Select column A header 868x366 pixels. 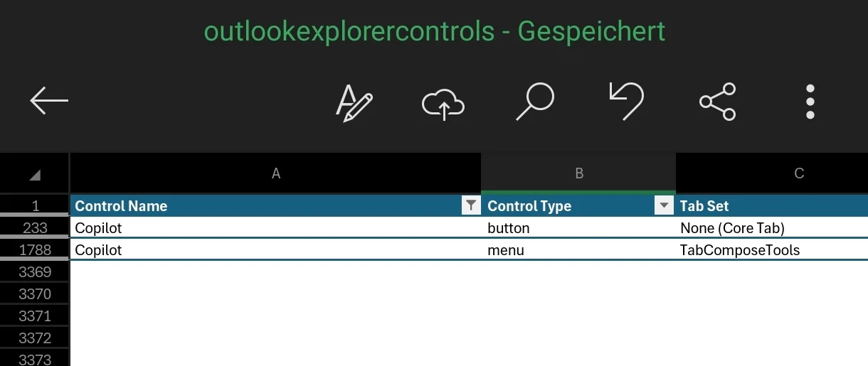pyautogui.click(x=276, y=173)
